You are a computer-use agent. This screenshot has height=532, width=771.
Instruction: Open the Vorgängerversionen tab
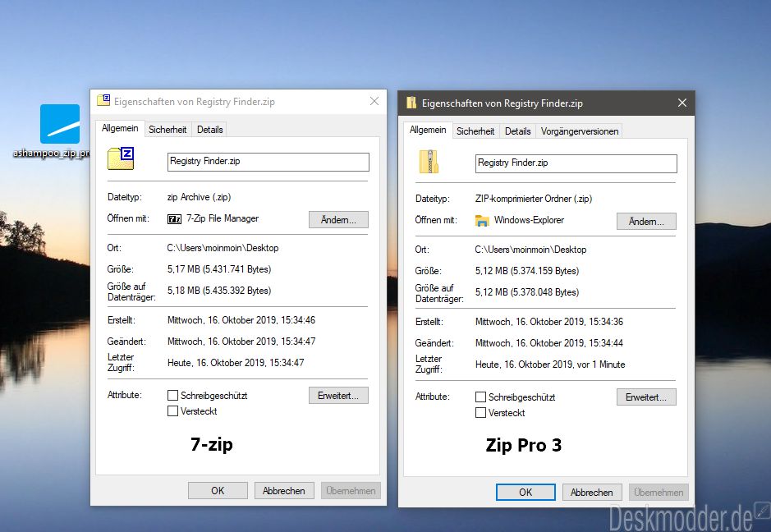580,131
